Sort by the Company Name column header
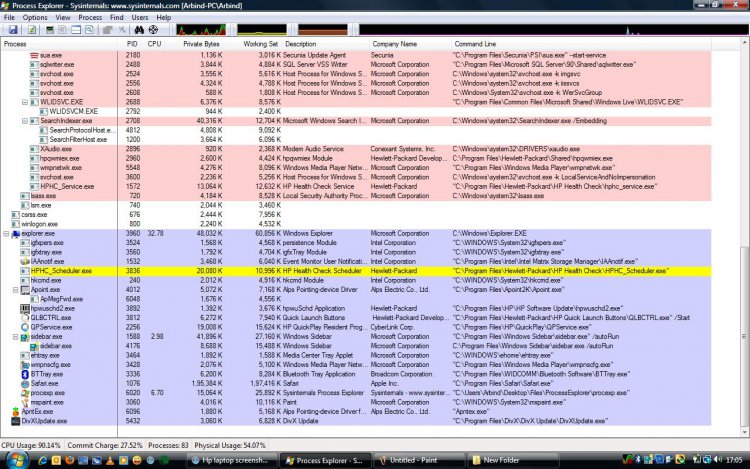Image resolution: width=750 pixels, height=469 pixels. coord(410,44)
